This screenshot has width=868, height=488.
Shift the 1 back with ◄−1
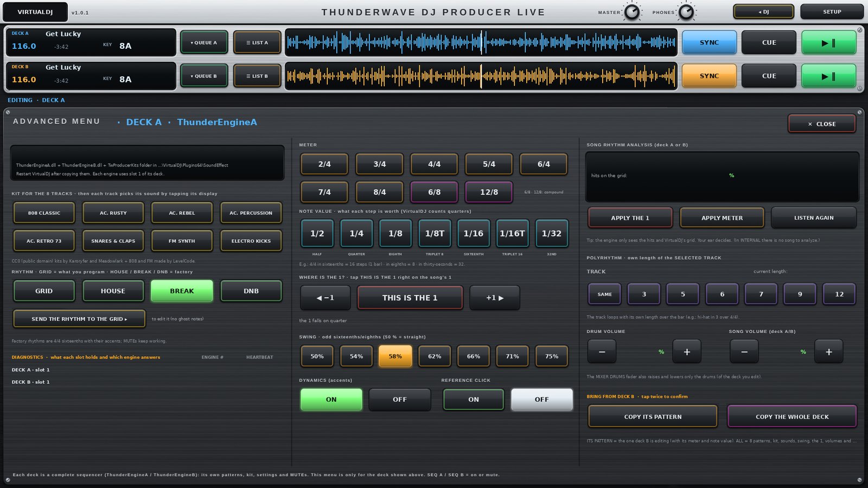[325, 298]
